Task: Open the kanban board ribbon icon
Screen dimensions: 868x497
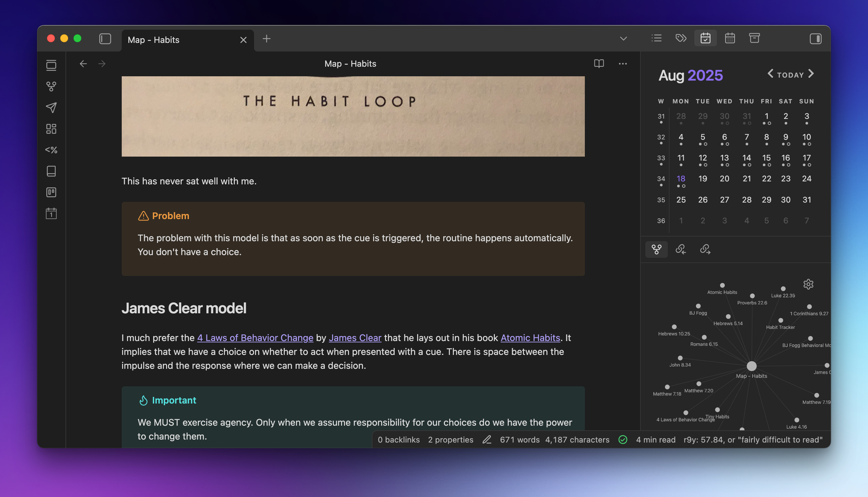Action: (x=51, y=192)
